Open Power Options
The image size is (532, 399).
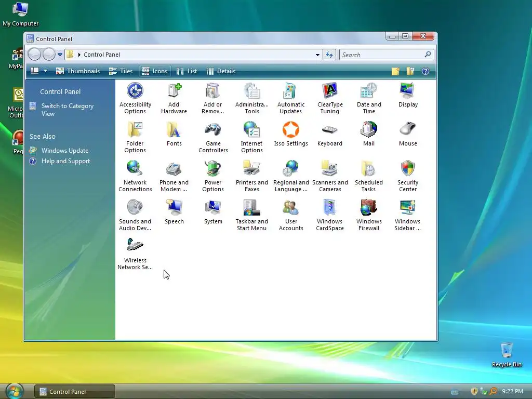pyautogui.click(x=213, y=177)
